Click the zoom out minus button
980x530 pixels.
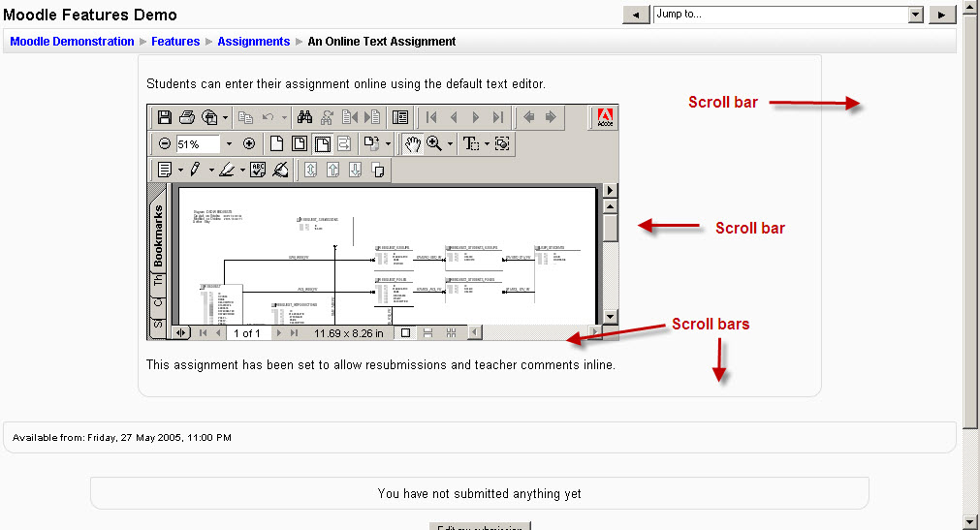[x=165, y=143]
